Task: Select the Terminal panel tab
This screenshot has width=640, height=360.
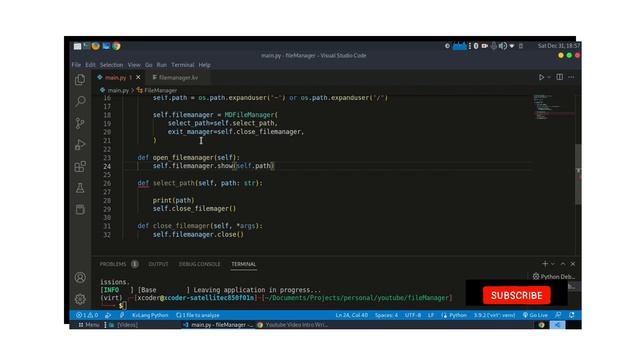Action: tap(244, 264)
